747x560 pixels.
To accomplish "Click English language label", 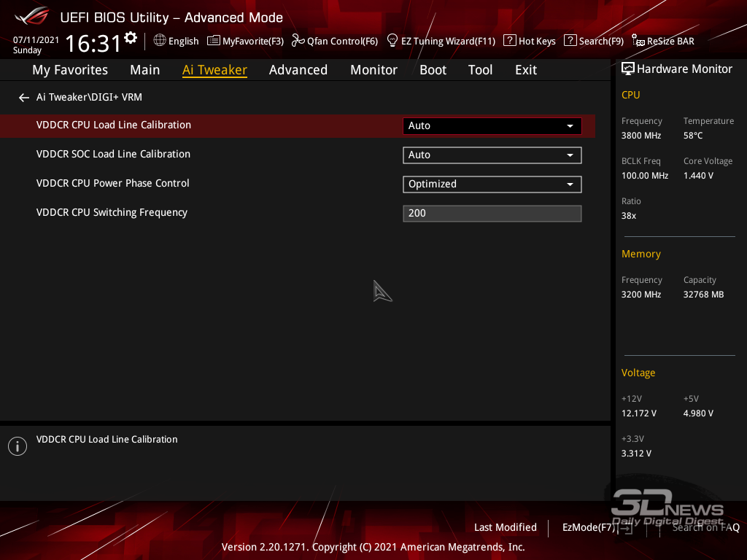I will pos(183,42).
